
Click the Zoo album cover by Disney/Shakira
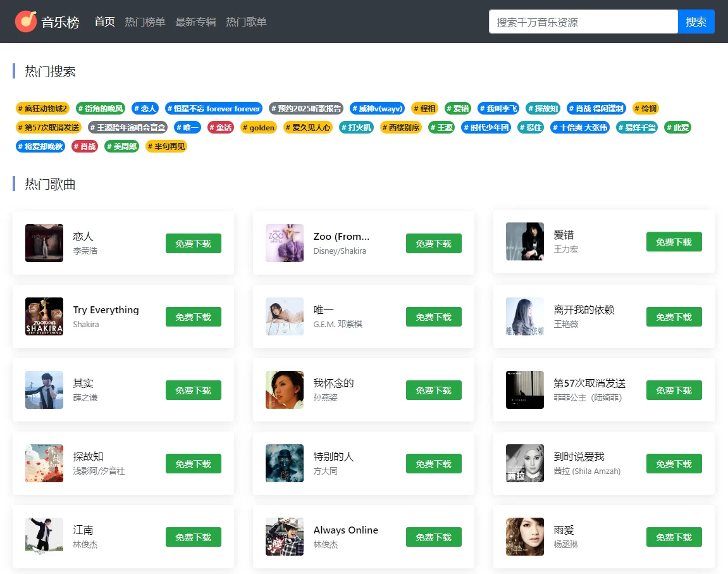[285, 243]
